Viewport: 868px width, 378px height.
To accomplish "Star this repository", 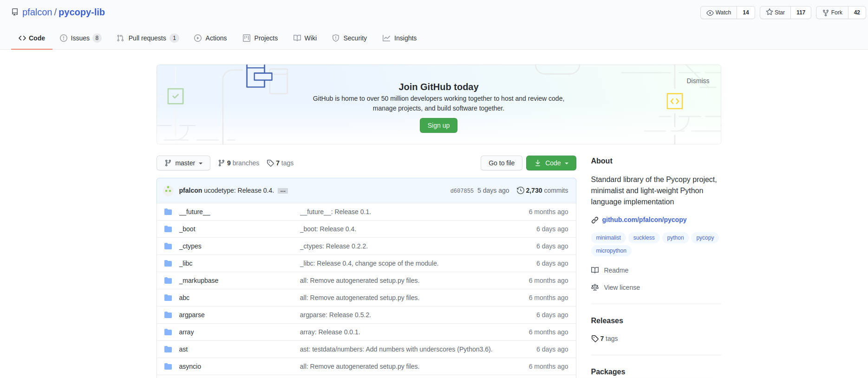I will click(775, 13).
